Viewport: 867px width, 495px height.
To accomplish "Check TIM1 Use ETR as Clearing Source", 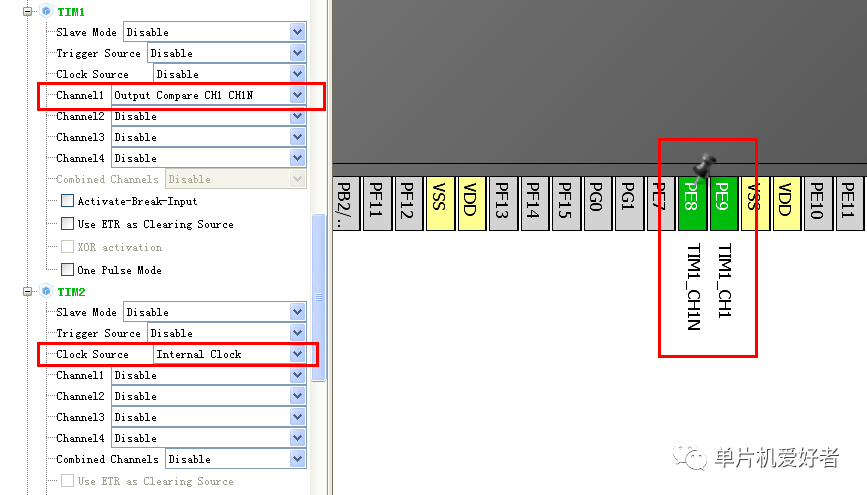I will (67, 223).
